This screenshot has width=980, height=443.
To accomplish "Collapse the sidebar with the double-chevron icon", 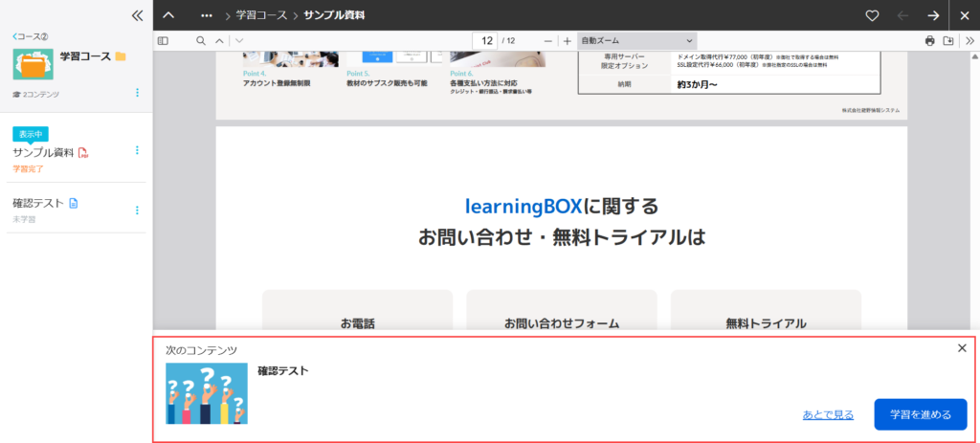I will coord(138,15).
